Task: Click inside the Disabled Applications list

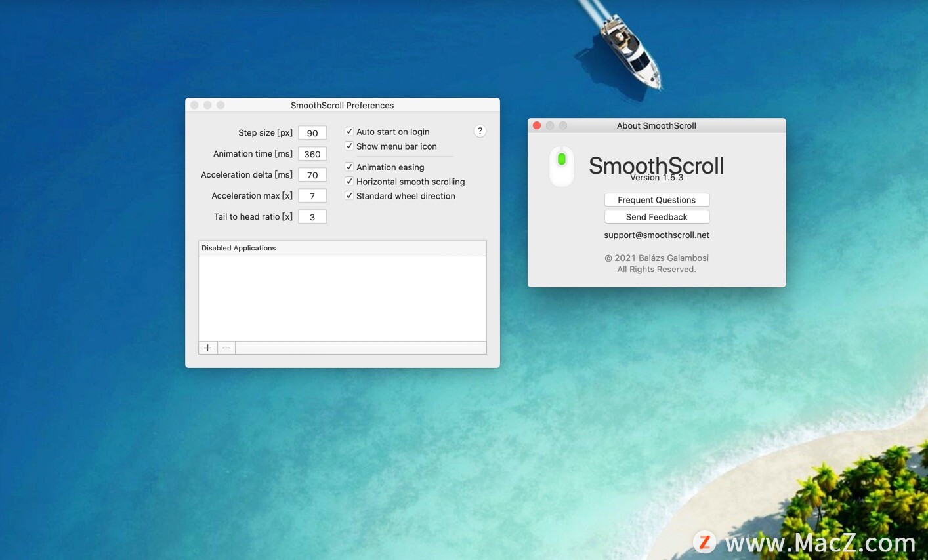Action: tap(343, 298)
